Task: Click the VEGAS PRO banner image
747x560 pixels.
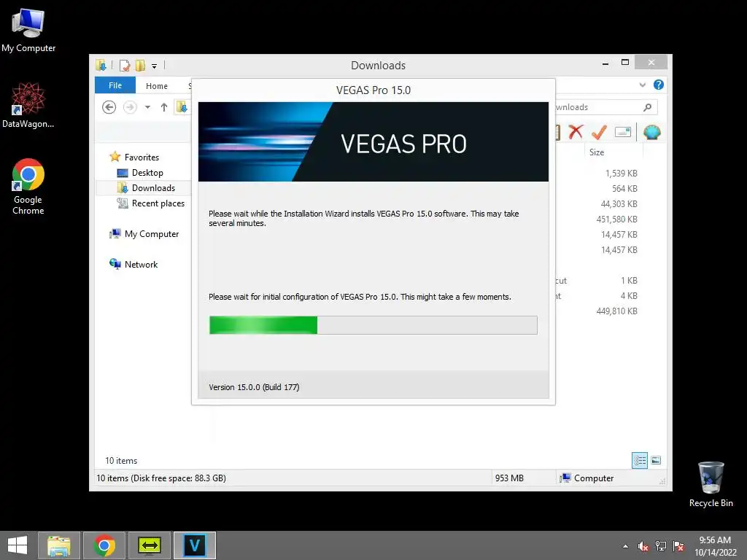Action: (373, 141)
